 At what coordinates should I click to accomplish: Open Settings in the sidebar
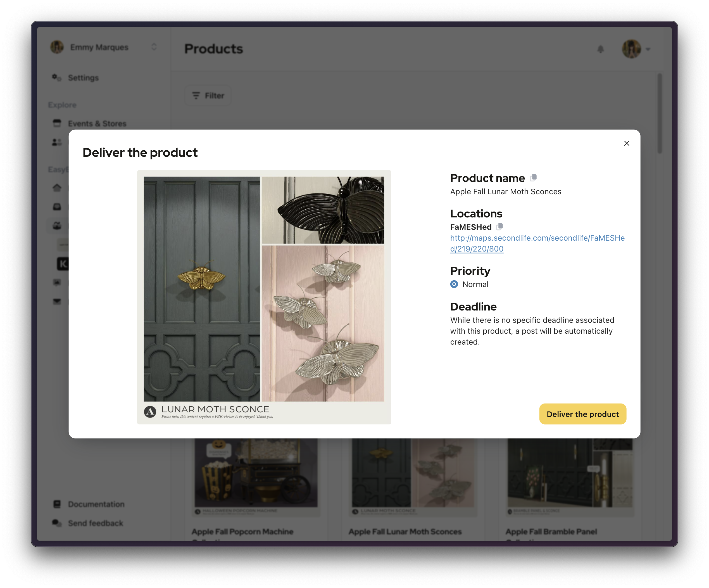click(x=83, y=78)
